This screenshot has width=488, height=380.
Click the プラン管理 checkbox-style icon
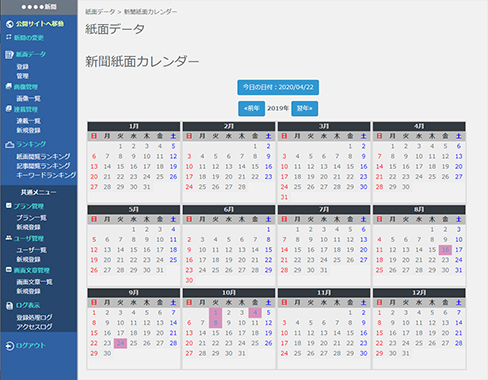pyautogui.click(x=9, y=206)
